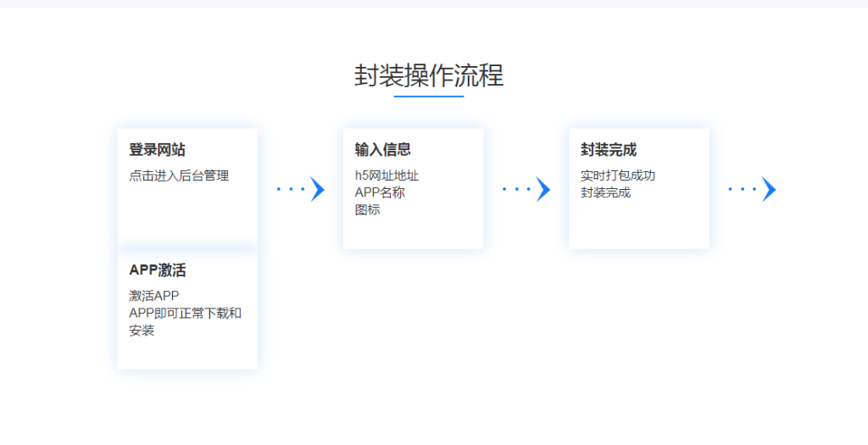Image resolution: width=868 pixels, height=445 pixels.
Task: Click the dotted trail right of 封装完成 card
Action: tap(742, 189)
